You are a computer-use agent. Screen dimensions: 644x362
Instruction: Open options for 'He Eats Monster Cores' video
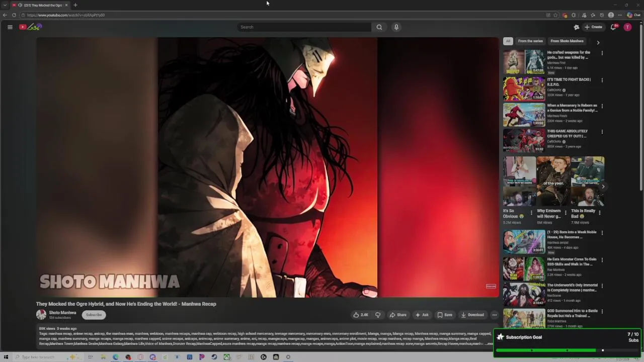(602, 260)
